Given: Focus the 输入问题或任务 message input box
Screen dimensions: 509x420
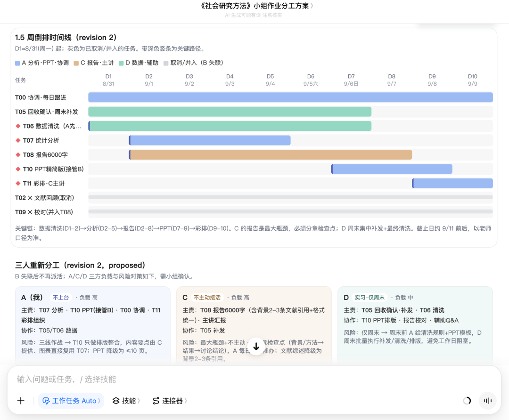Looking at the screenshot, I should pyautogui.click(x=254, y=379).
